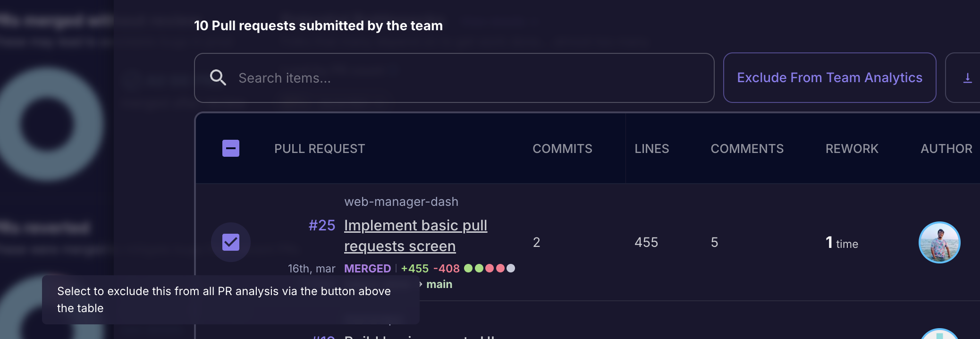Image resolution: width=980 pixels, height=339 pixels.
Task: Click the second row's author avatar
Action: (939, 334)
